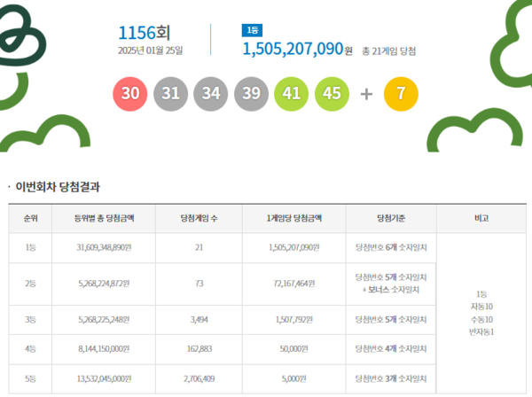Image resolution: width=532 pixels, height=397 pixels.
Task: Click the yellow bonus ball 7
Action: [401, 94]
